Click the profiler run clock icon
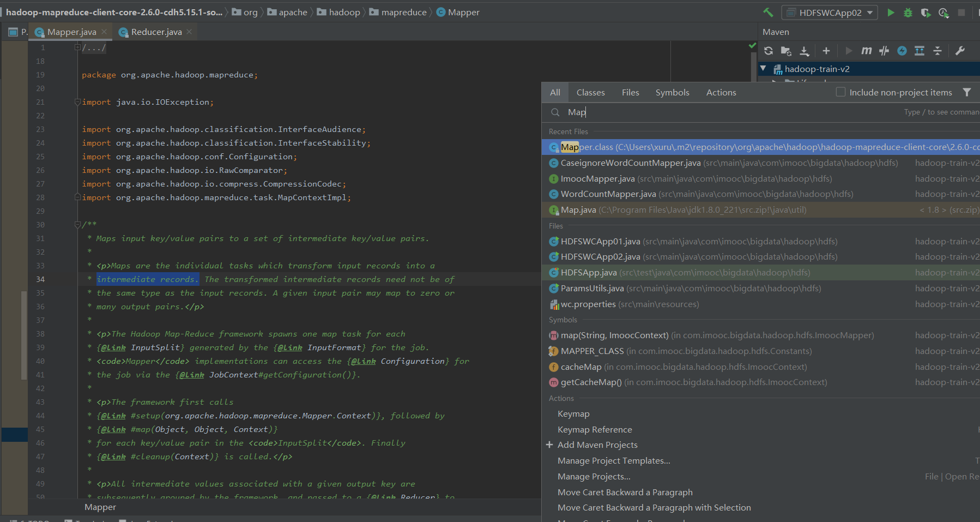 943,13
